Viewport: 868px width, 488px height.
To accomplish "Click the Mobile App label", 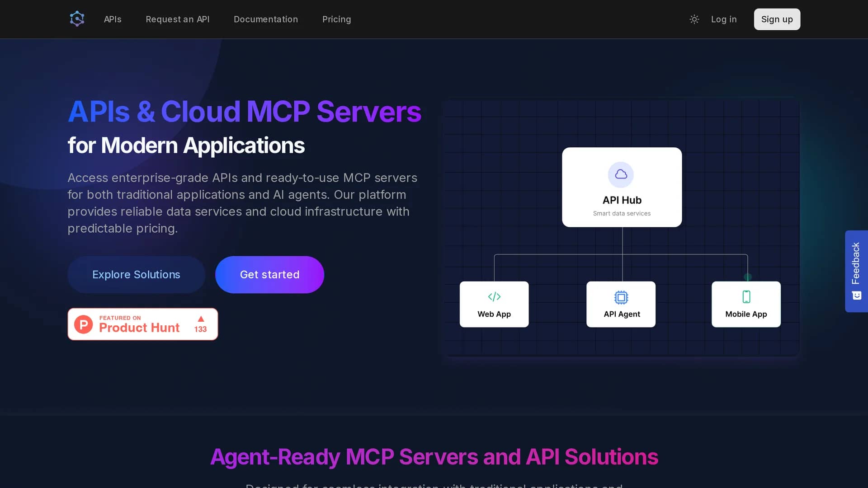I will pos(746,314).
